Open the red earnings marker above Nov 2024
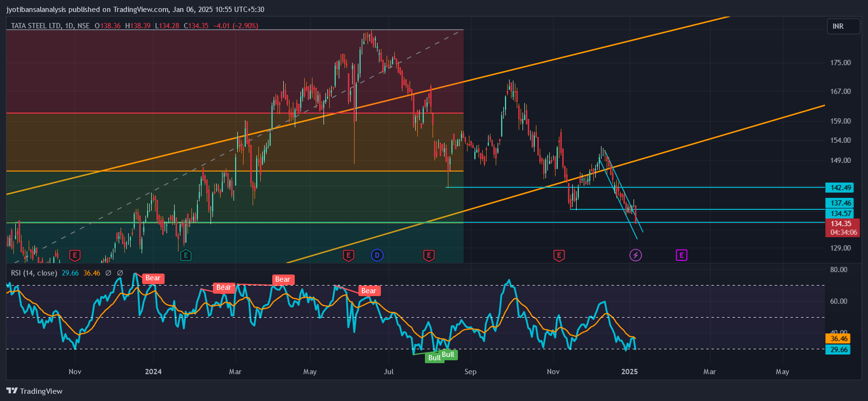The width and height of the screenshot is (868, 401). (559, 255)
